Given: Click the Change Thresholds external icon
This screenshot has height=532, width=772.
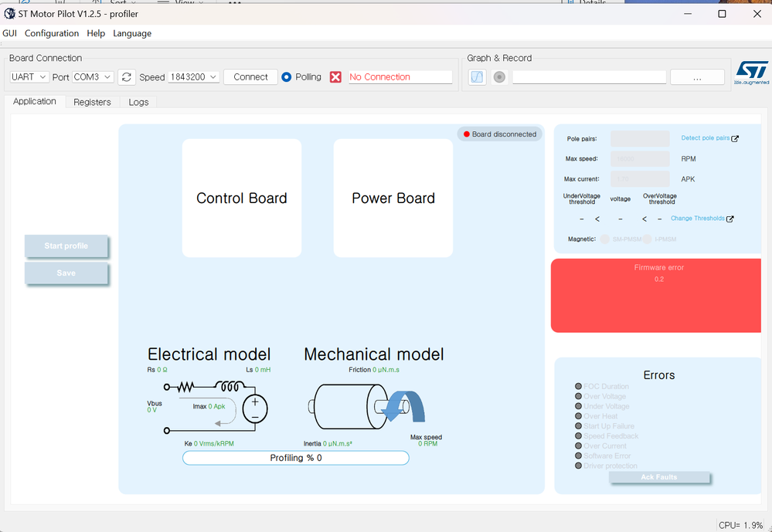Looking at the screenshot, I should tap(730, 219).
